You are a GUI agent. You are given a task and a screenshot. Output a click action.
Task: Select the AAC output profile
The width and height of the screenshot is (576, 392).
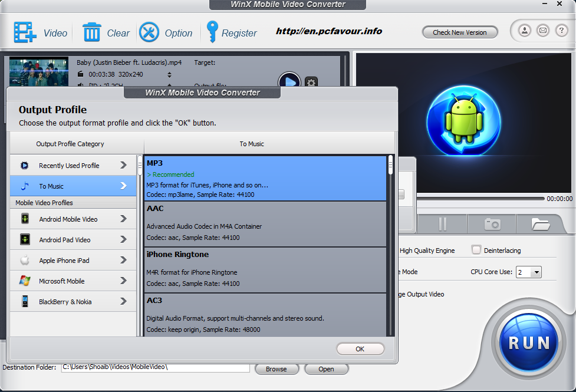[x=265, y=224]
